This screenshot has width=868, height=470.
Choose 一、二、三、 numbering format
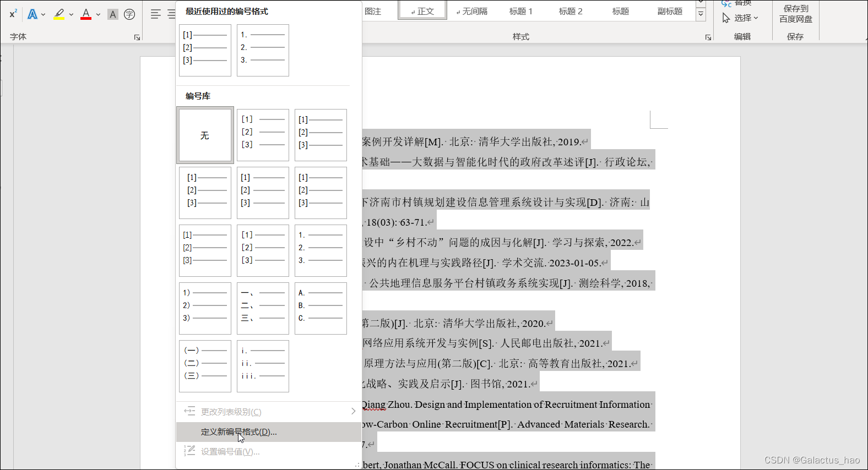(263, 308)
